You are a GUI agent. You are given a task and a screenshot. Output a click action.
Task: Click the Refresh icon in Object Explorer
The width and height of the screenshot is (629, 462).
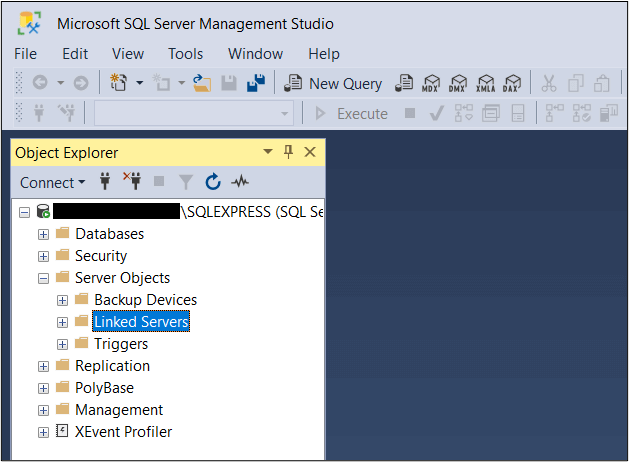pyautogui.click(x=213, y=182)
